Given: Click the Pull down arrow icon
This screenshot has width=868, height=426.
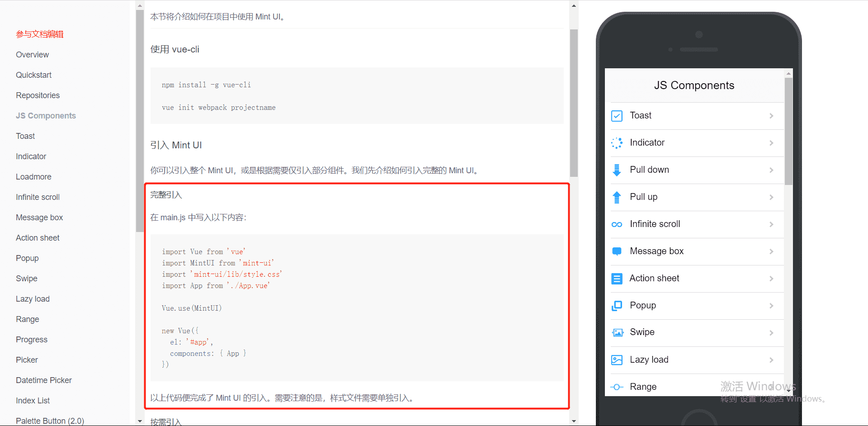Looking at the screenshot, I should pos(617,170).
